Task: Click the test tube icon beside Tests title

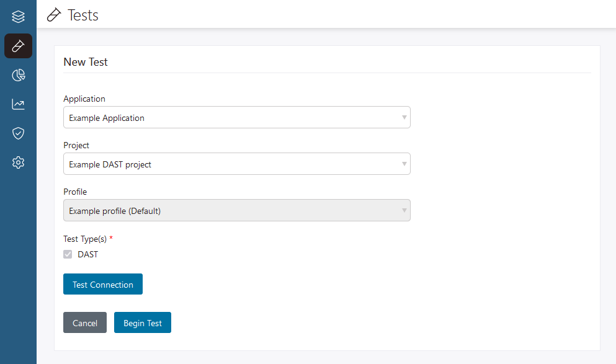Action: tap(55, 15)
